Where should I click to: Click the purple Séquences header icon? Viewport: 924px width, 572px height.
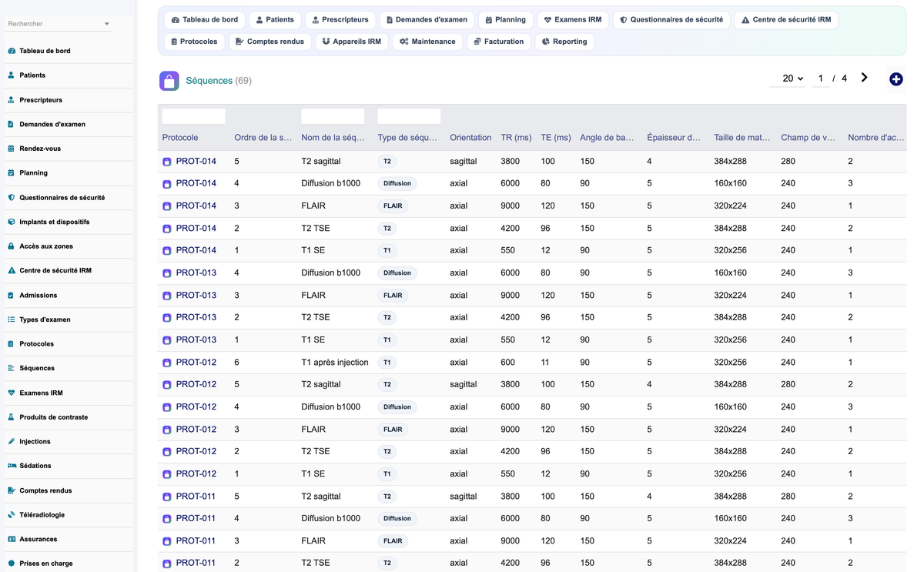tap(169, 80)
